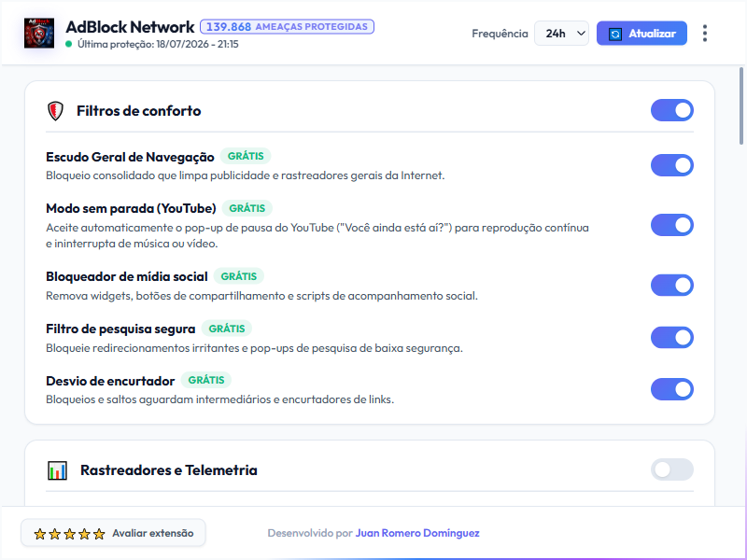Screen dimensions: 747x560
Task: Click the Atualizar button
Action: point(641,34)
